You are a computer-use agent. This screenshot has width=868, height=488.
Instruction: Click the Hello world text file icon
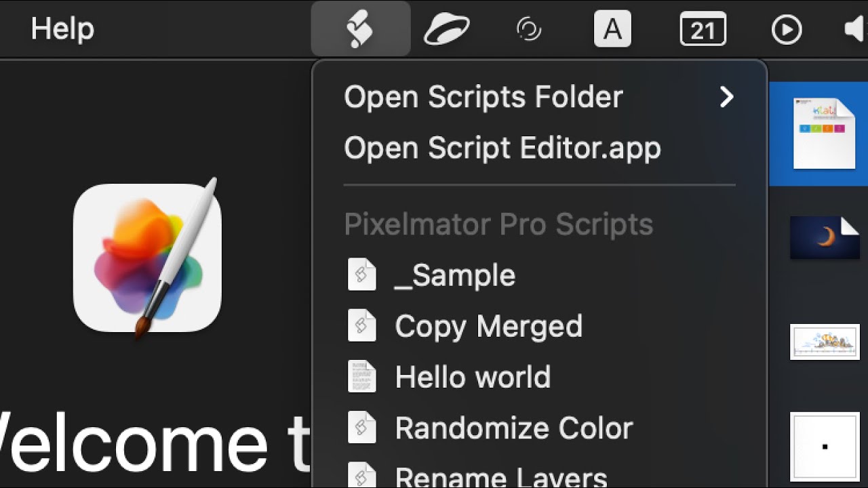click(361, 377)
